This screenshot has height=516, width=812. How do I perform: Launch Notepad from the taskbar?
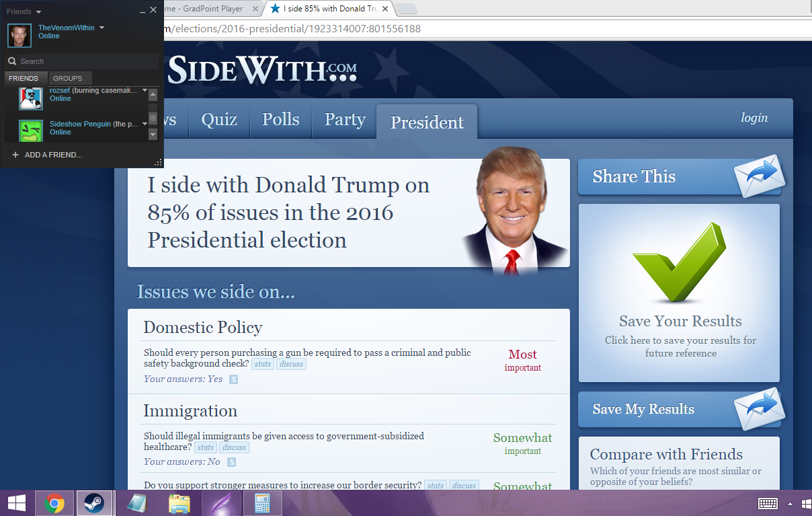tap(138, 503)
